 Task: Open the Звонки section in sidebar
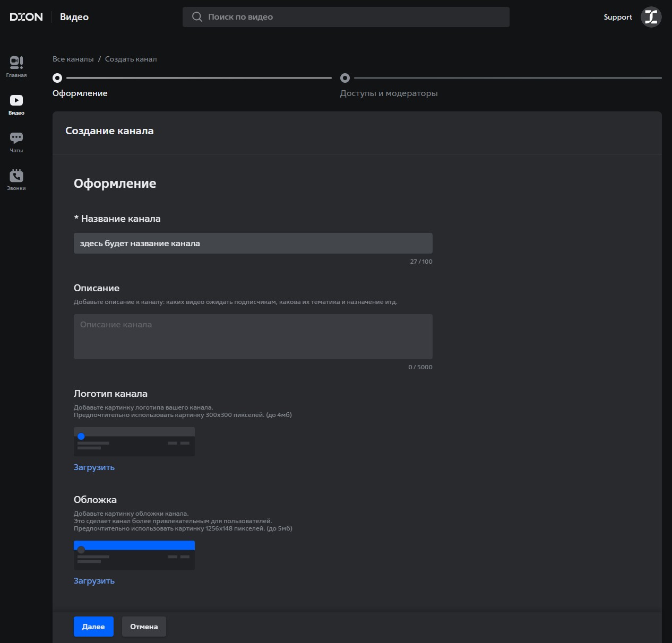16,180
